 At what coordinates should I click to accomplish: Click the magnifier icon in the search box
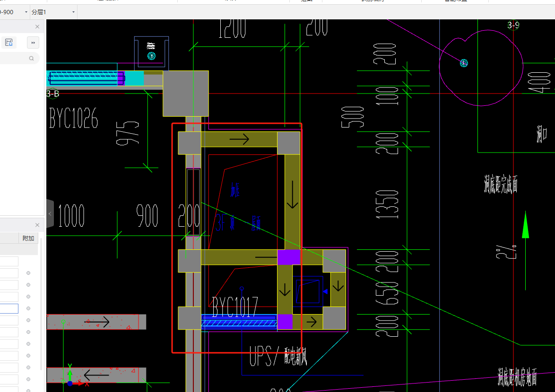click(x=32, y=58)
